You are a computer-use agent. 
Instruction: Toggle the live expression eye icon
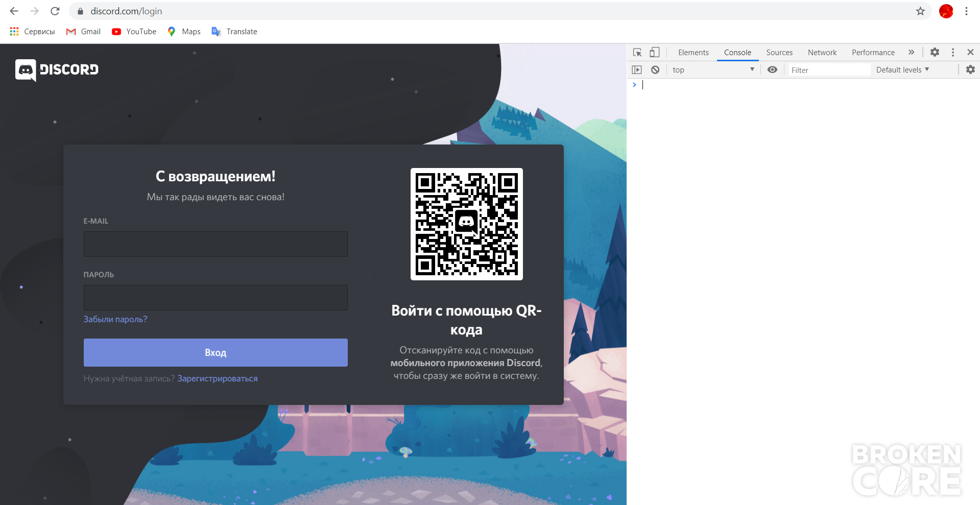click(x=772, y=70)
